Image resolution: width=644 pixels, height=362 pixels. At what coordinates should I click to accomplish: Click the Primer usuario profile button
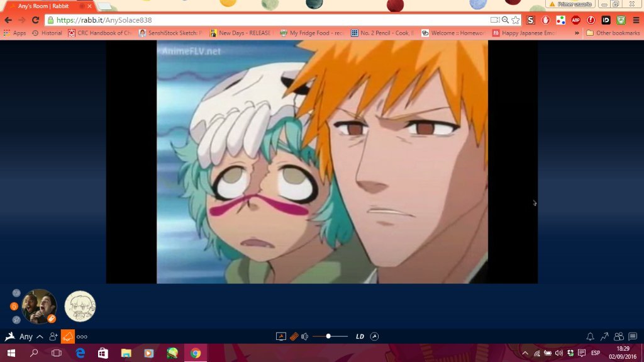(570, 4)
